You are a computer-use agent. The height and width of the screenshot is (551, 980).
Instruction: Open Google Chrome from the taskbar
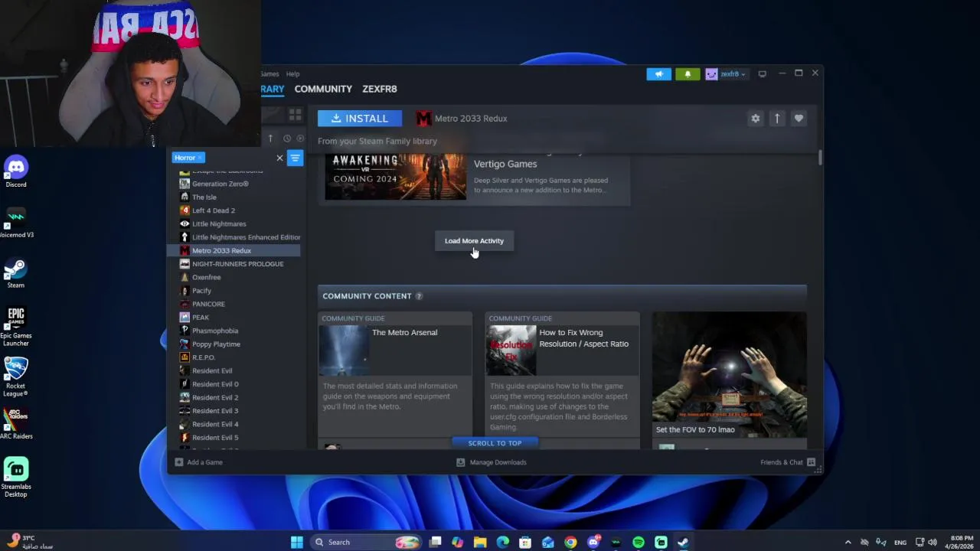[570, 542]
